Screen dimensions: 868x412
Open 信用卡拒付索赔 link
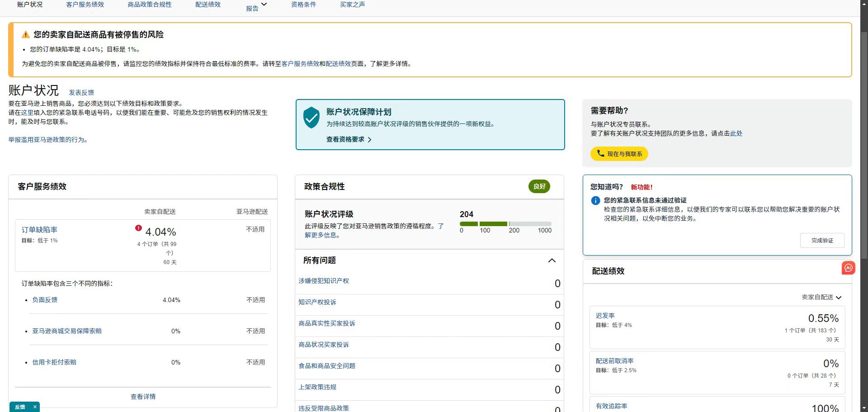click(x=54, y=362)
